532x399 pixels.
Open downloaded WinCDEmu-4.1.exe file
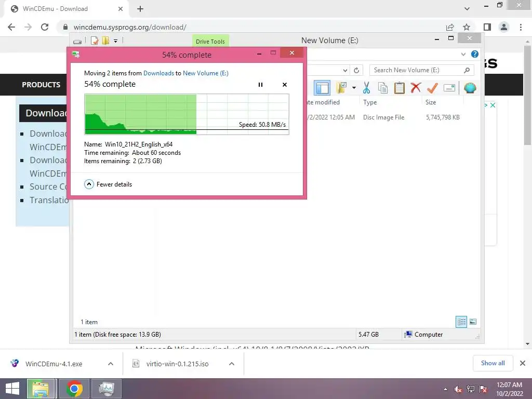click(x=54, y=364)
